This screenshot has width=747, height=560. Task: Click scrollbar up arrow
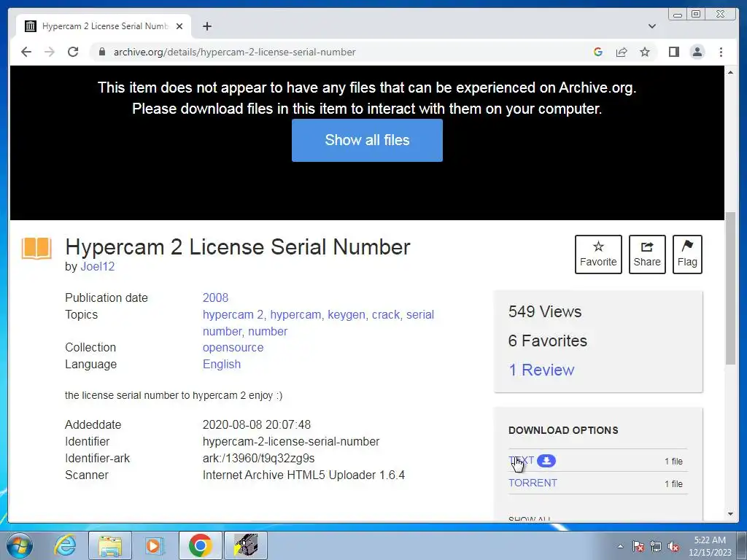[730, 72]
